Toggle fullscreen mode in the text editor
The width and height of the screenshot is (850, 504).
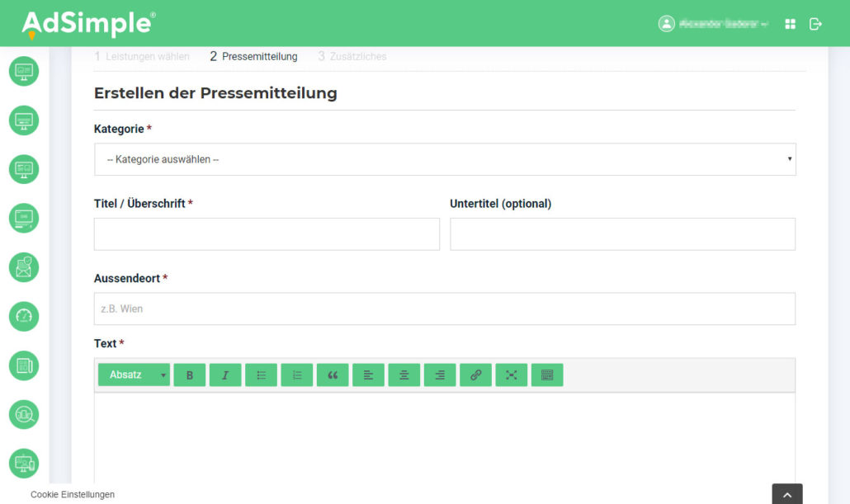click(x=511, y=374)
